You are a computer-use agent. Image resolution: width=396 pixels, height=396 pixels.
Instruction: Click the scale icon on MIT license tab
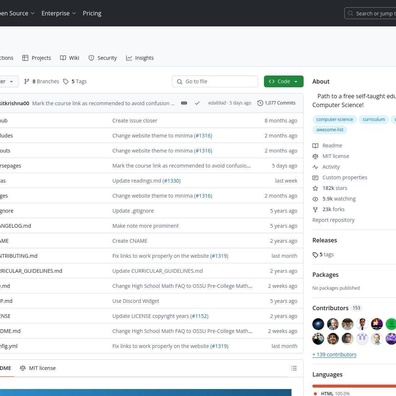[23, 368]
